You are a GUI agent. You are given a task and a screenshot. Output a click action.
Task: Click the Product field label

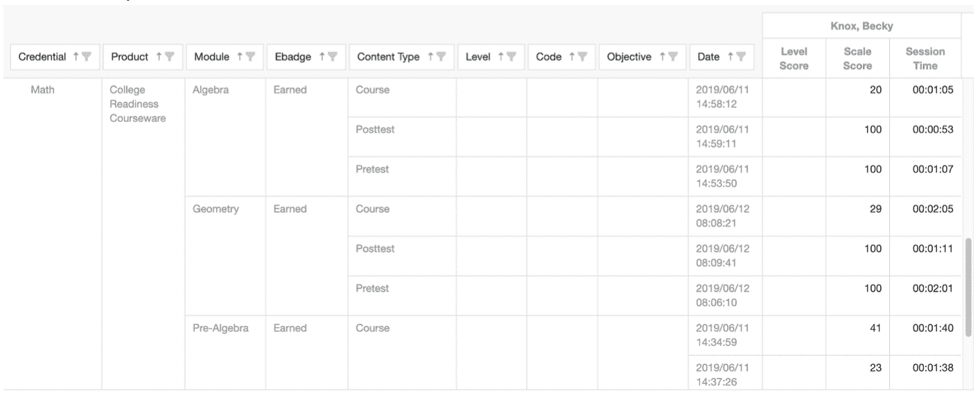tap(129, 57)
